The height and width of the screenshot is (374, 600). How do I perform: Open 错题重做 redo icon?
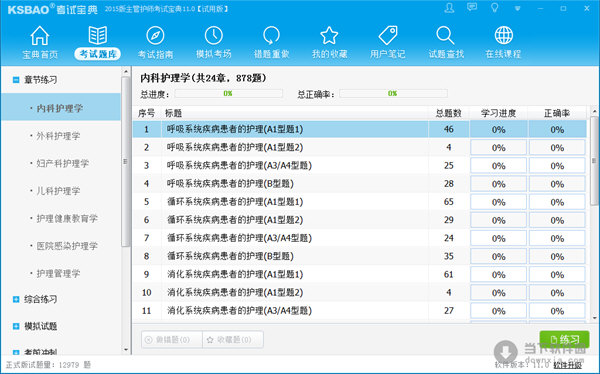(271, 36)
